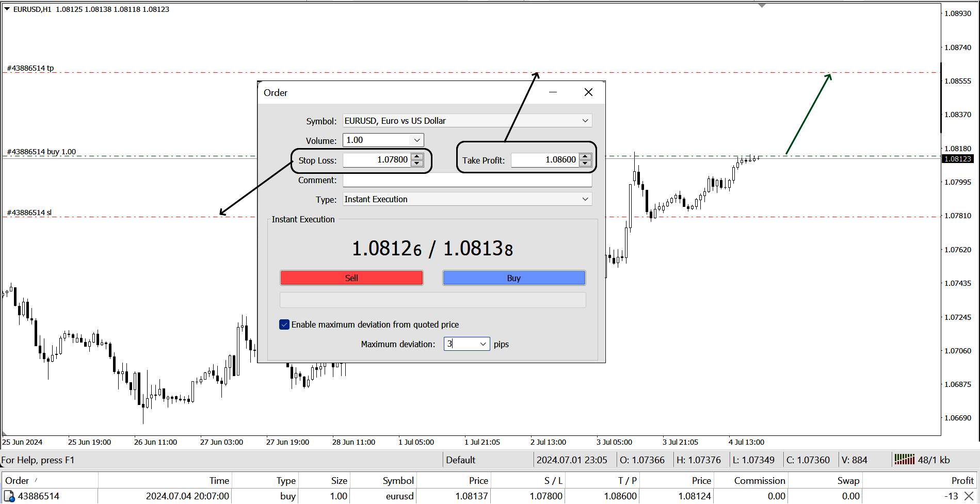Click the blue Buy button
Image resolution: width=980 pixels, height=504 pixels.
[x=514, y=278]
